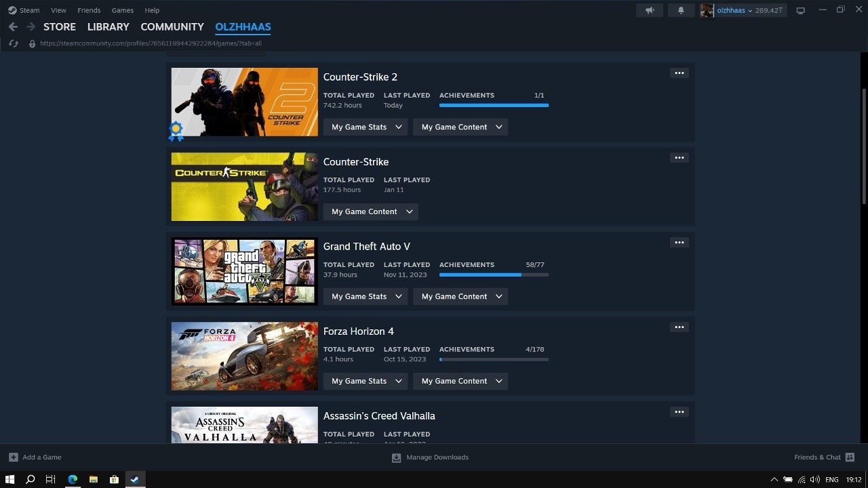Viewport: 868px width, 488px height.
Task: Open the Steam menu
Action: (x=30, y=10)
